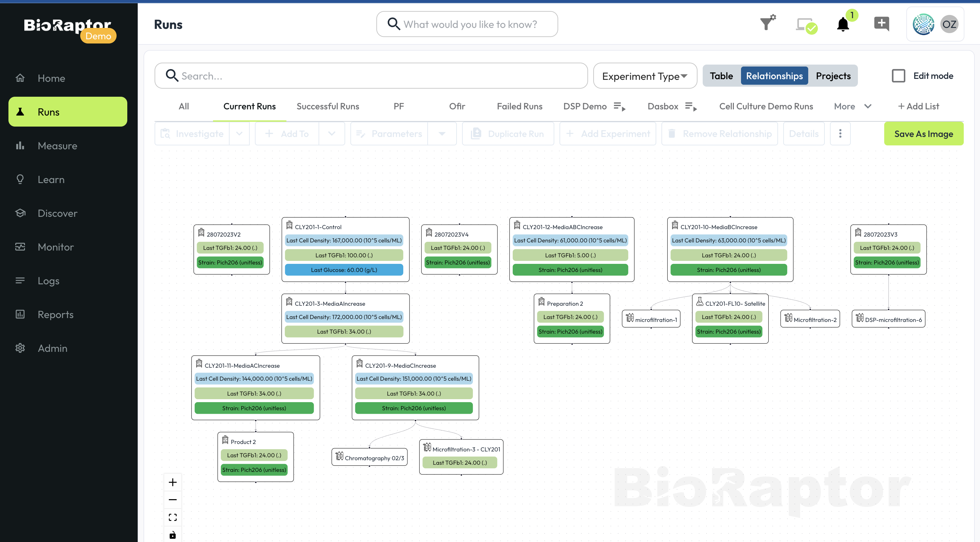
Task: Click the device connection status icon
Action: tap(806, 26)
